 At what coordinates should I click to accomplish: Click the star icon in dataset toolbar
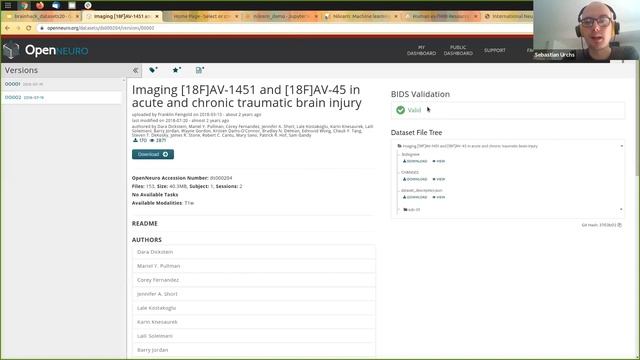click(176, 70)
